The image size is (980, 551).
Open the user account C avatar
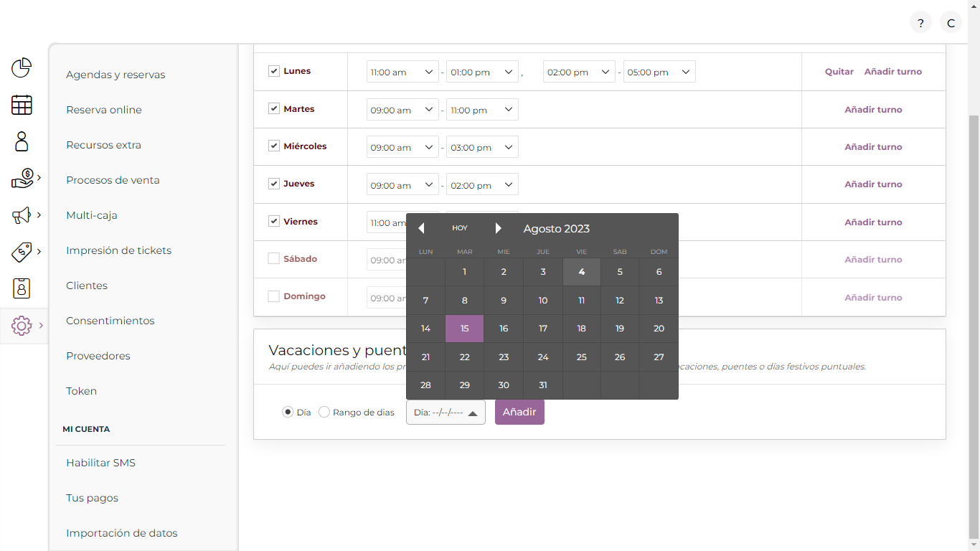pyautogui.click(x=951, y=23)
